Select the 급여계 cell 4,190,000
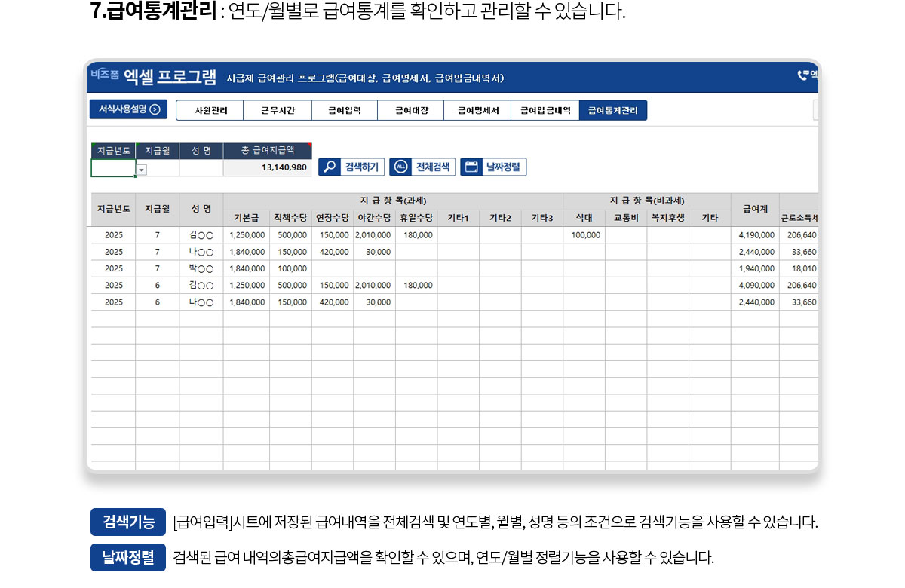This screenshot has height=588, width=905. click(x=755, y=235)
